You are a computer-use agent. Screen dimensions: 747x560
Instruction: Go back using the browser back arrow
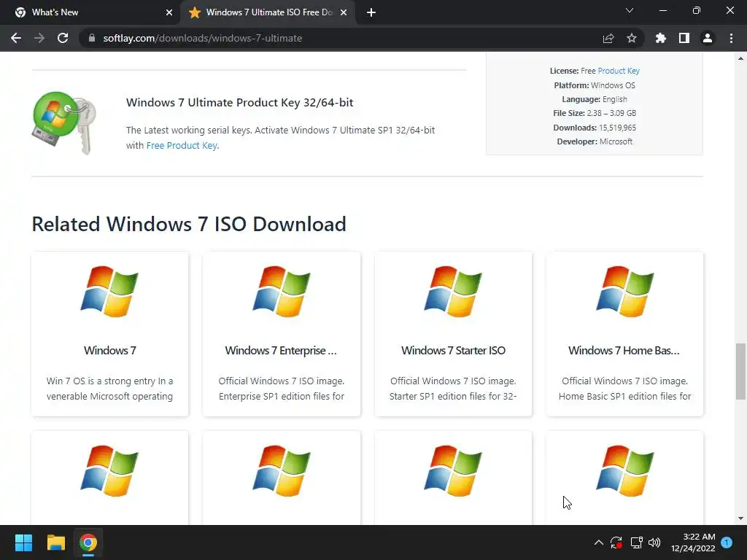click(x=16, y=38)
